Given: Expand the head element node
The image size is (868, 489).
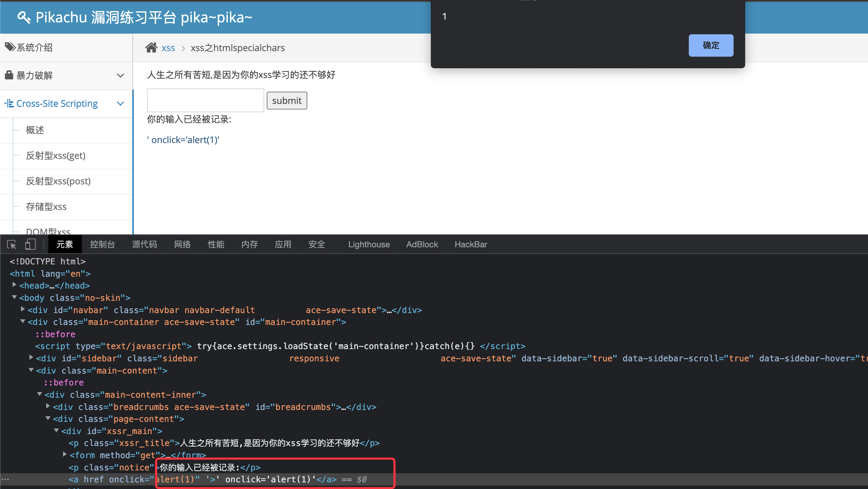Looking at the screenshot, I should [14, 285].
